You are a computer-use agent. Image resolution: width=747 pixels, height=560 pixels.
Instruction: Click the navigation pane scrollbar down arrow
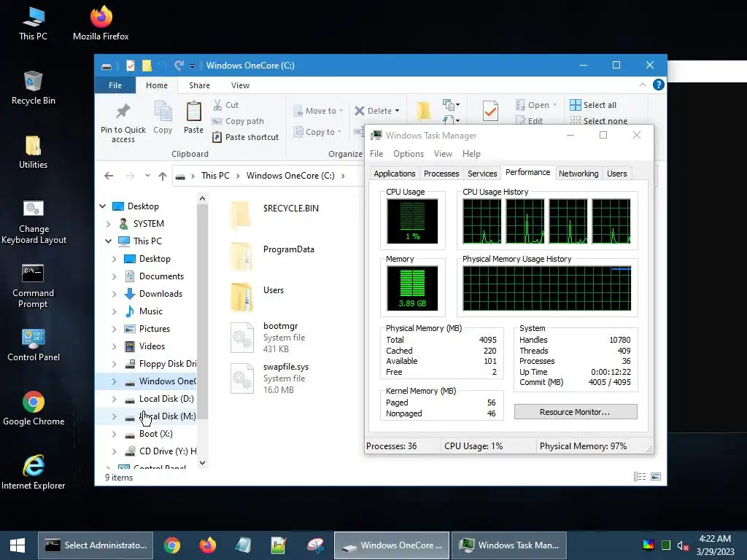click(x=203, y=463)
